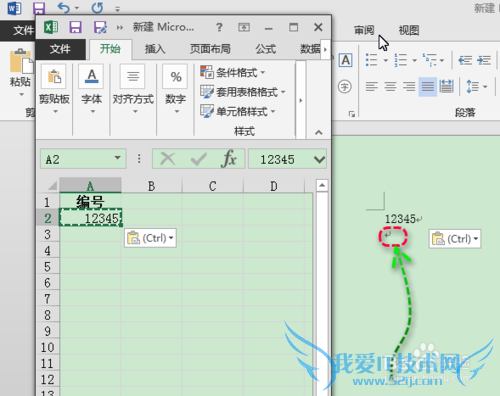Click the Word numbering list icon

click(400, 60)
